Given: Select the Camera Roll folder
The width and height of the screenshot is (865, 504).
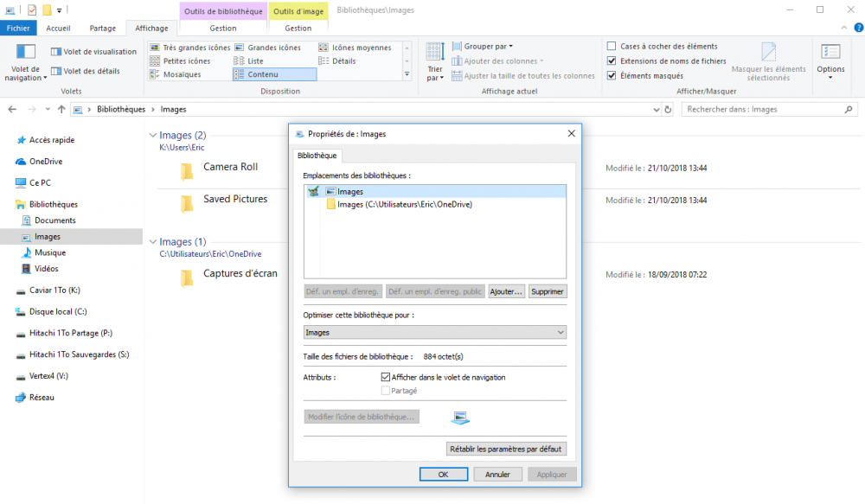Looking at the screenshot, I should [231, 167].
